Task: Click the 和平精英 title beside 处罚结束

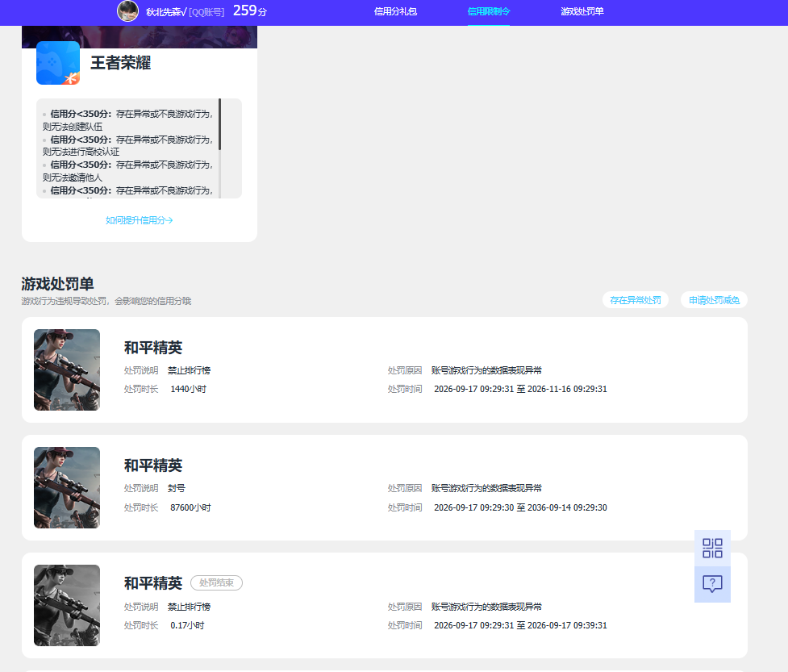Action: point(153,583)
